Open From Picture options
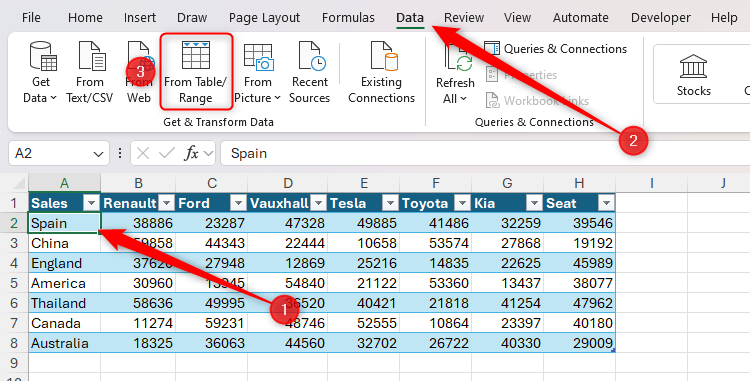The width and height of the screenshot is (750, 381). pyautogui.click(x=257, y=73)
